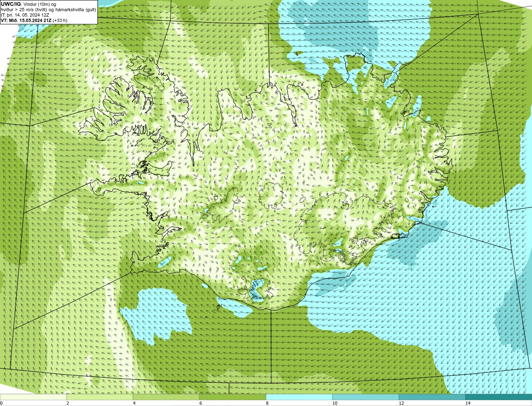Select the light green 2–4 m/s legend swatch

pyautogui.click(x=100, y=397)
